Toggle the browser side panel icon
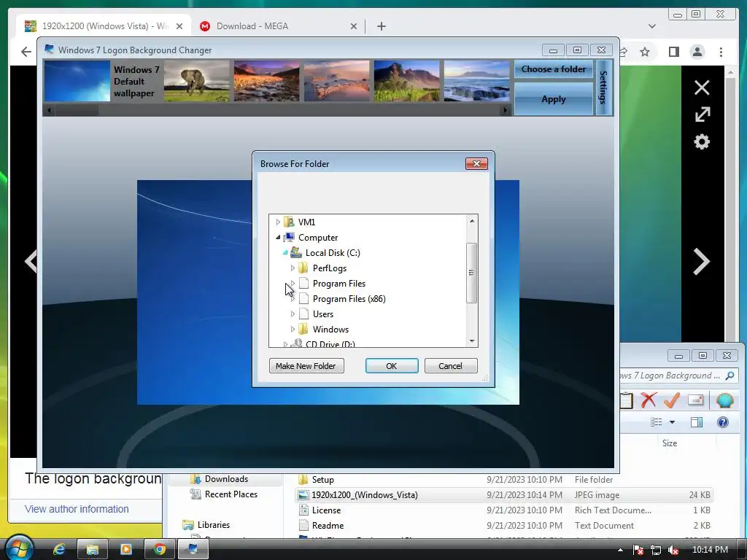 point(673,52)
